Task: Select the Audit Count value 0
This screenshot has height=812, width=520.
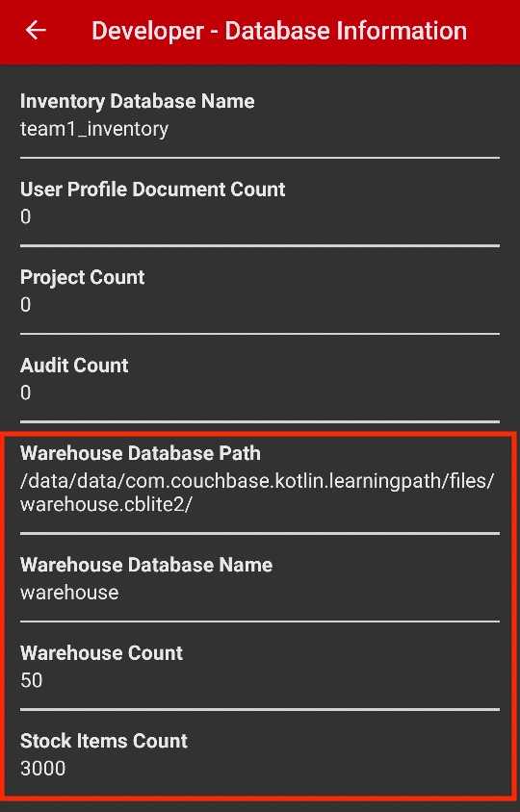Action: tap(25, 393)
